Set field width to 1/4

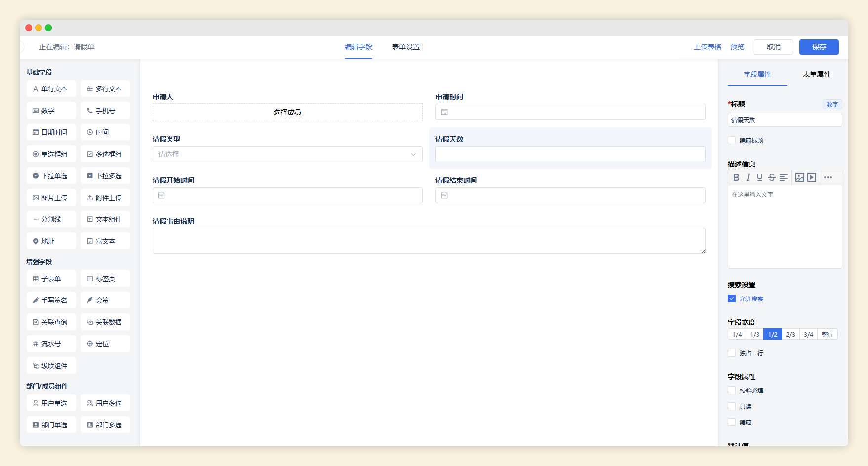(x=737, y=335)
